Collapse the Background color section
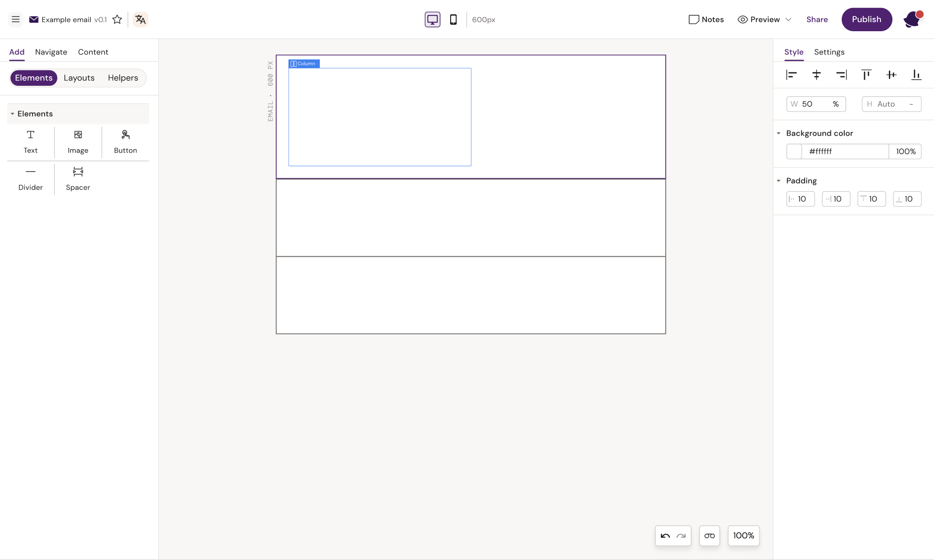Viewport: 934px width, 560px height. (779, 133)
